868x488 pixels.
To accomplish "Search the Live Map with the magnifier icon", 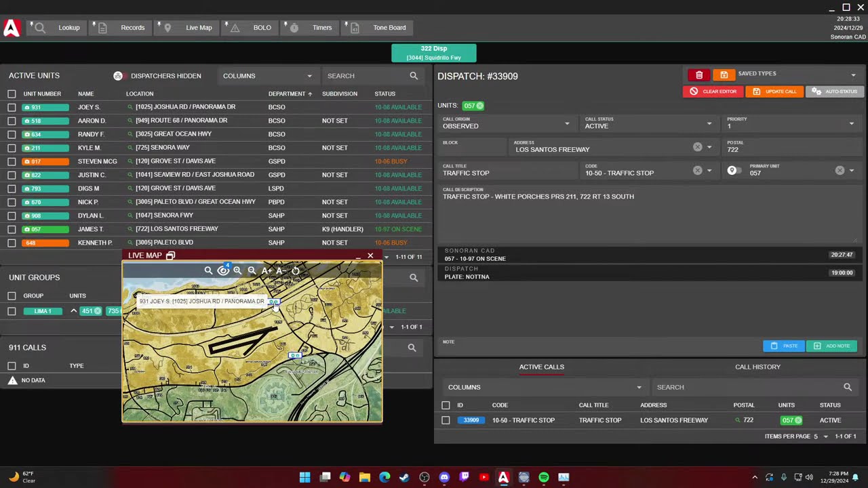I will click(208, 270).
